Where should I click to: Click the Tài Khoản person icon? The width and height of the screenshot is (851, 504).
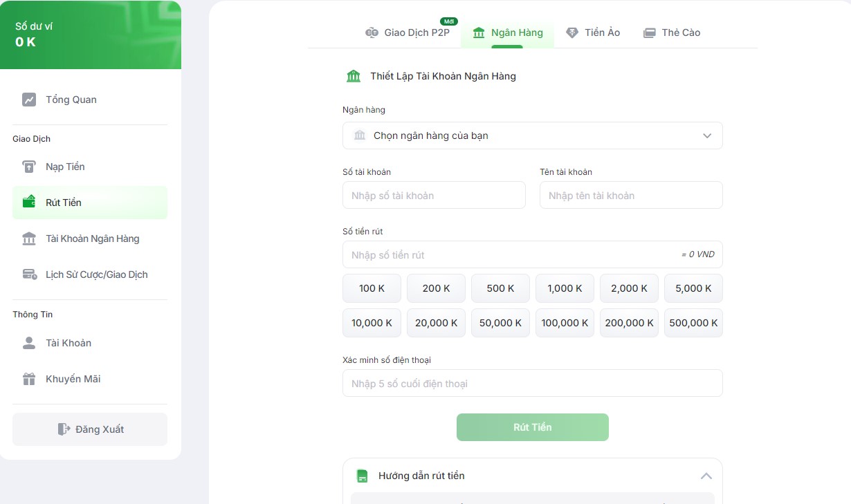(29, 343)
